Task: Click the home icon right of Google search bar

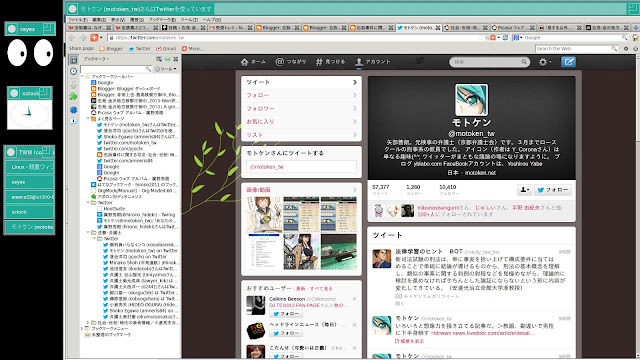Action: (x=636, y=38)
